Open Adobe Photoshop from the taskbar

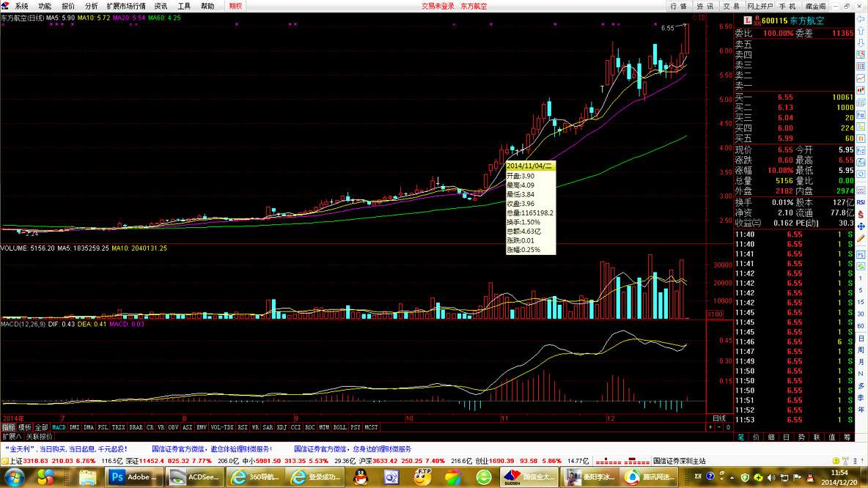[x=134, y=477]
